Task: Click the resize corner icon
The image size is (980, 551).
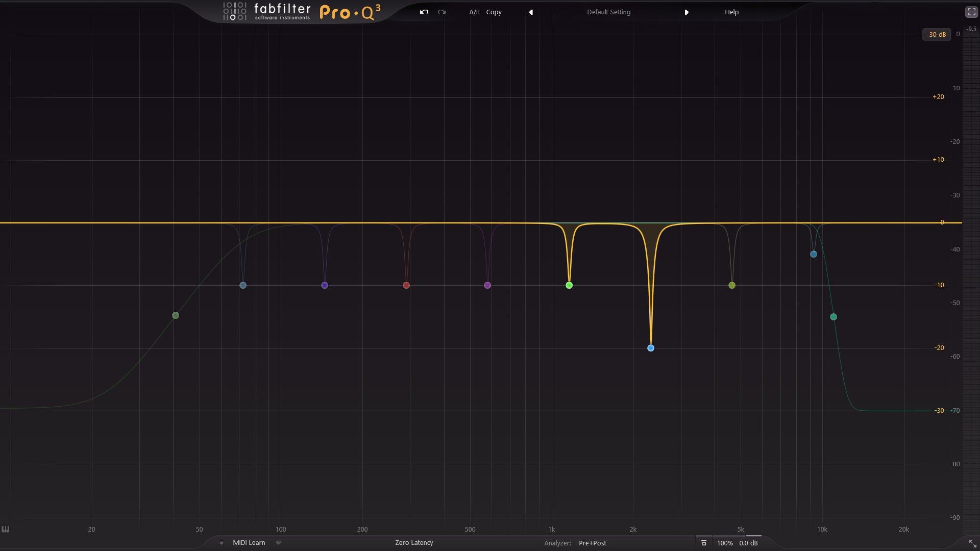Action: click(972, 544)
